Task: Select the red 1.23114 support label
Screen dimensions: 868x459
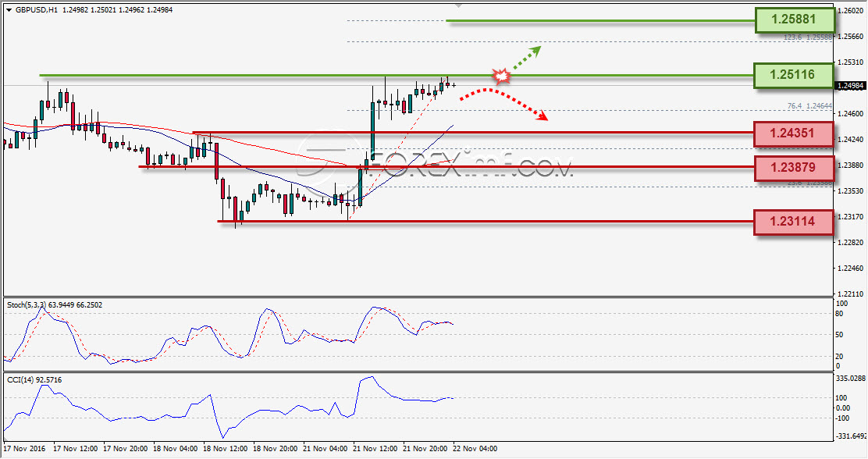Action: point(793,222)
